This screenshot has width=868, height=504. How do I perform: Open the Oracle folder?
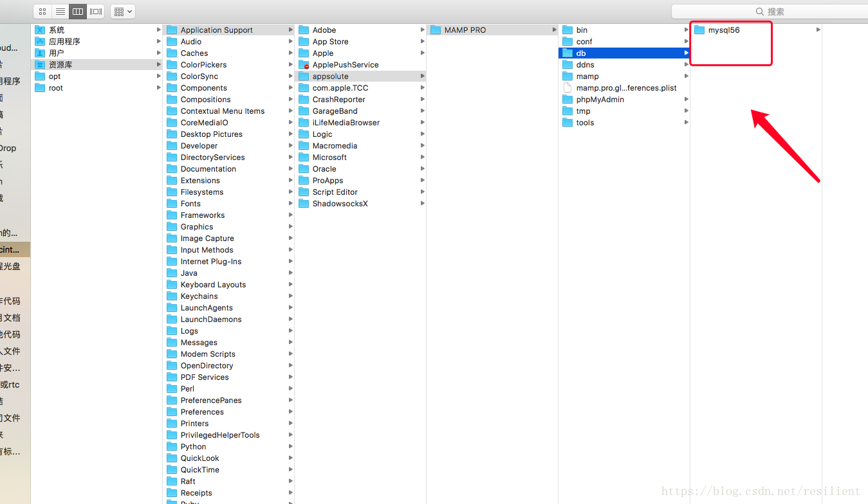pyautogui.click(x=361, y=169)
